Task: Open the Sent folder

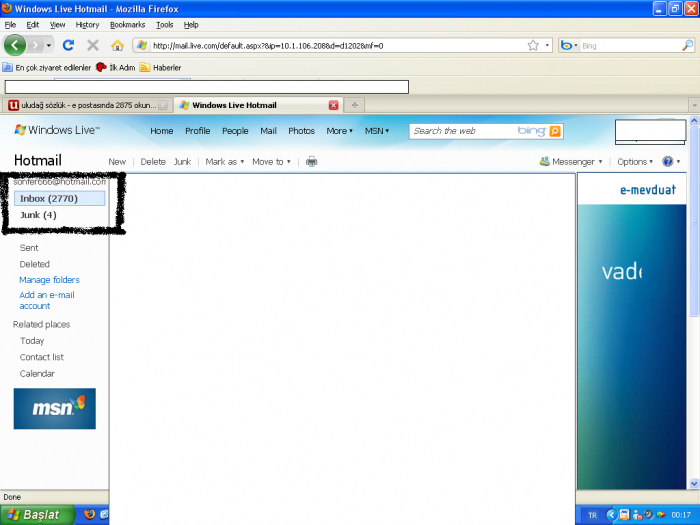Action: coord(29,248)
